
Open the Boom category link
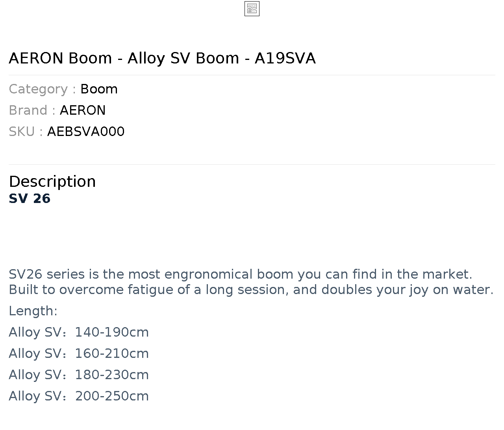[x=99, y=89]
